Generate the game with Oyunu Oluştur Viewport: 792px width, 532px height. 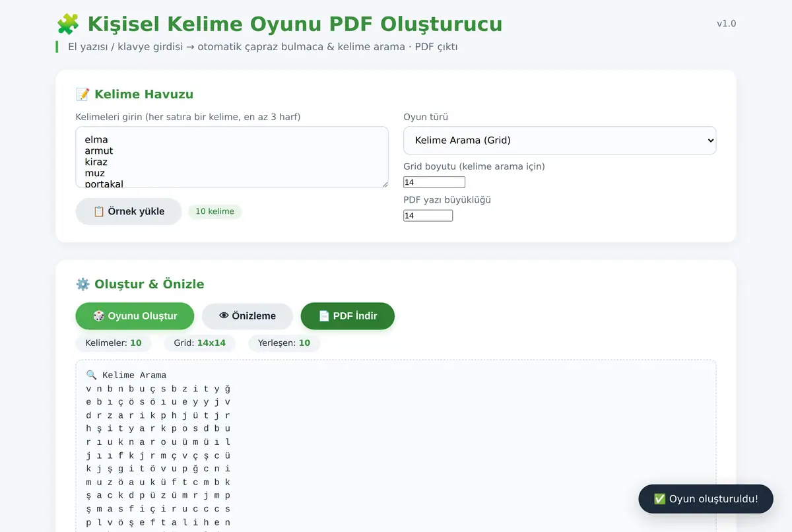pyautogui.click(x=135, y=316)
